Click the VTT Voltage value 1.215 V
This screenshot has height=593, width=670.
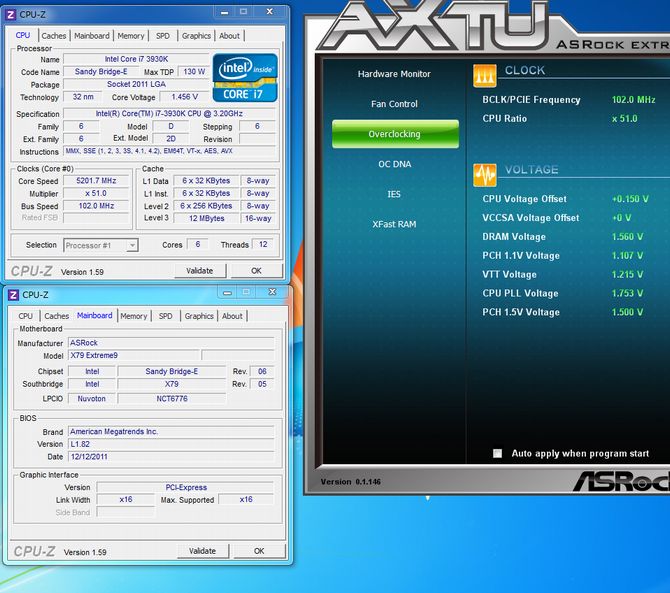click(627, 274)
